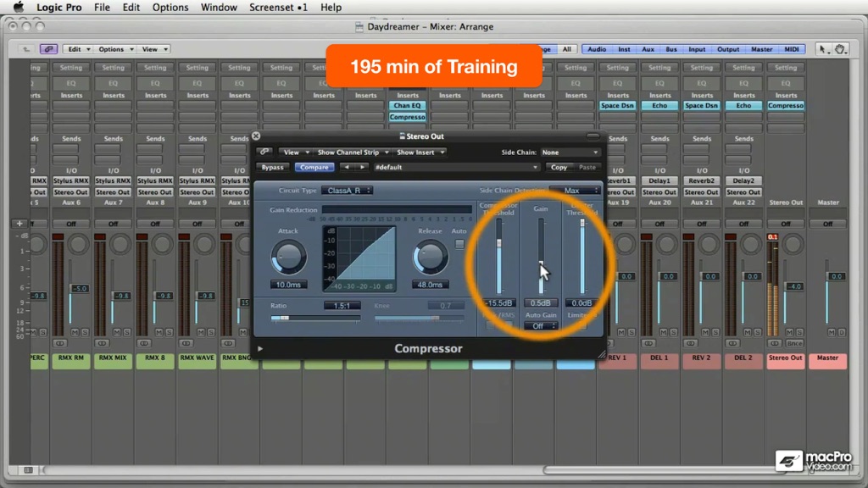Click the Compressor Threshold slider
The width and height of the screenshot is (868, 488).
coord(498,256)
